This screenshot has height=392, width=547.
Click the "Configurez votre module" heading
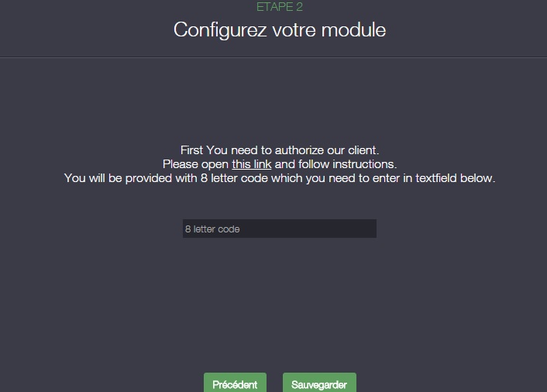click(x=279, y=30)
